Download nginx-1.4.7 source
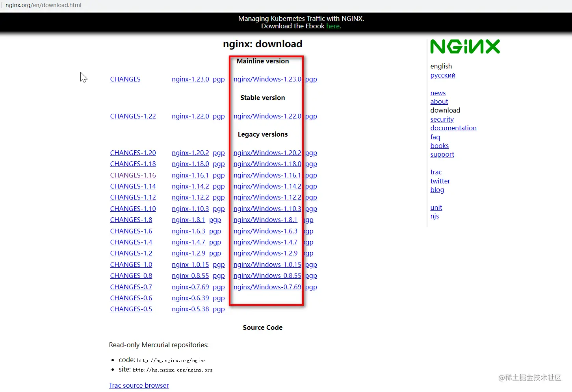 188,242
